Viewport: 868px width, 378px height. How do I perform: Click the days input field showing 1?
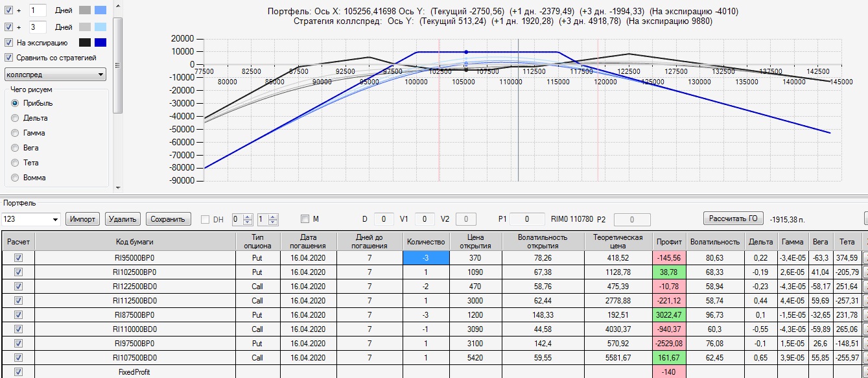click(x=37, y=10)
